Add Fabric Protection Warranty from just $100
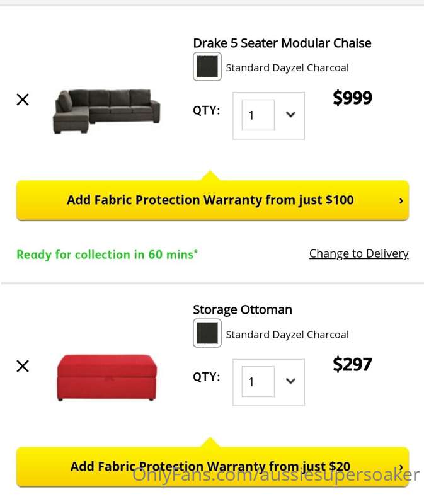 click(212, 200)
